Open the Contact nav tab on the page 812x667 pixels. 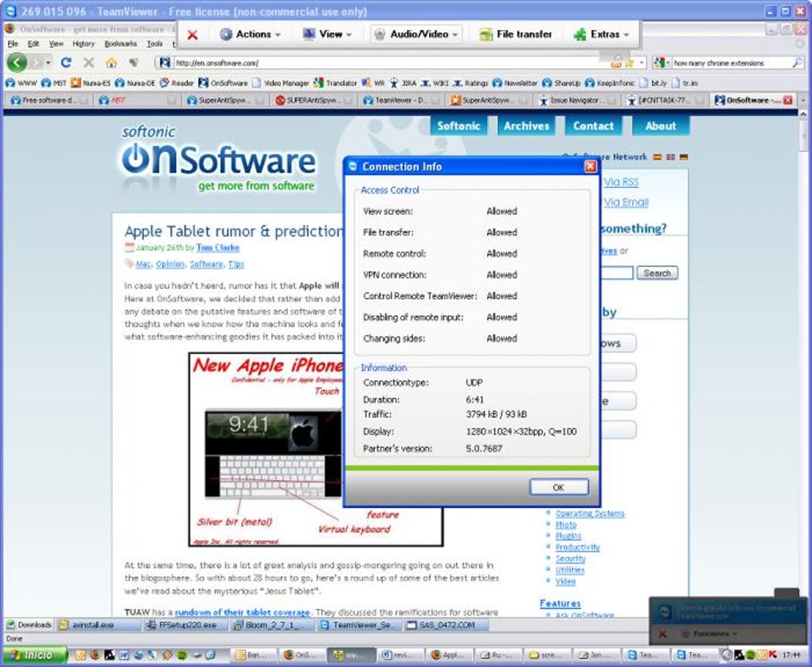point(593,126)
